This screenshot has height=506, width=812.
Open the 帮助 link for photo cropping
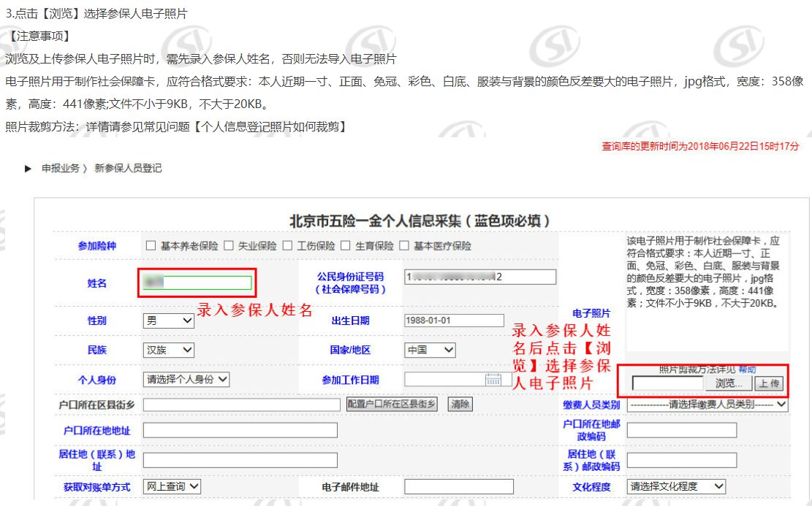(747, 369)
